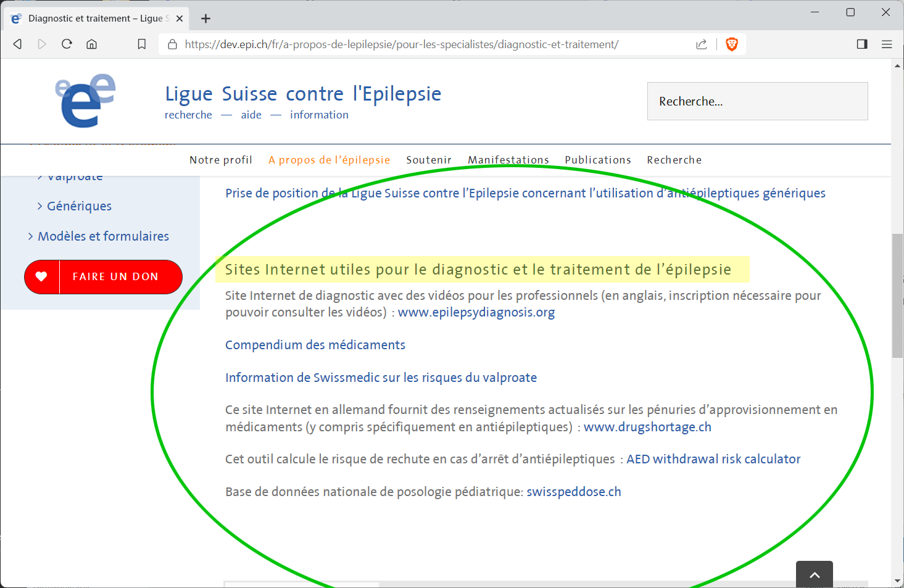Open the Prise de position génériques link

click(525, 193)
